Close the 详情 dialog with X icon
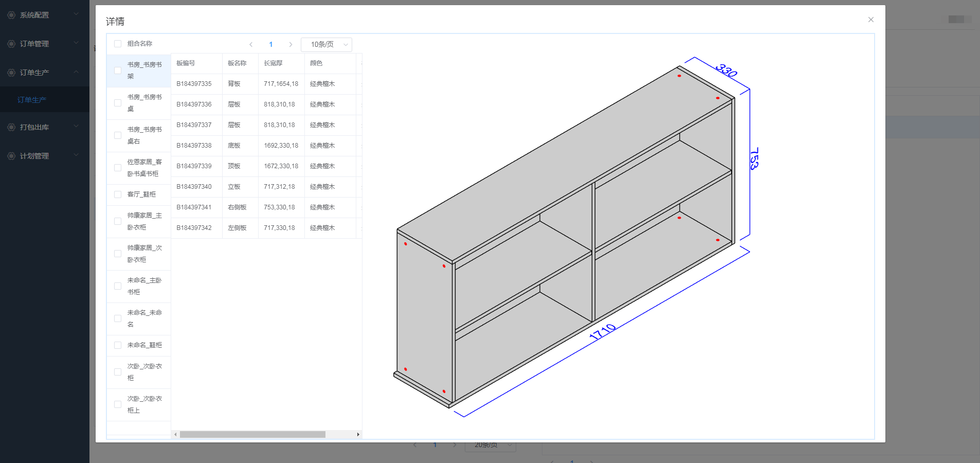Screen dimensions: 980x463 [870, 20]
